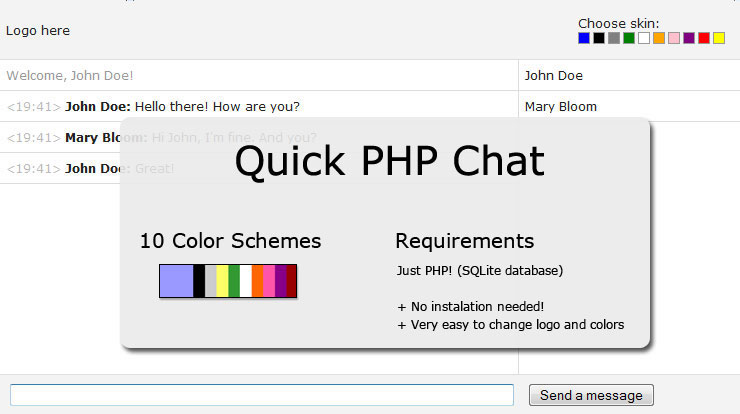This screenshot has width=740, height=414.
Task: Choose the black skin swatch
Action: [599, 38]
